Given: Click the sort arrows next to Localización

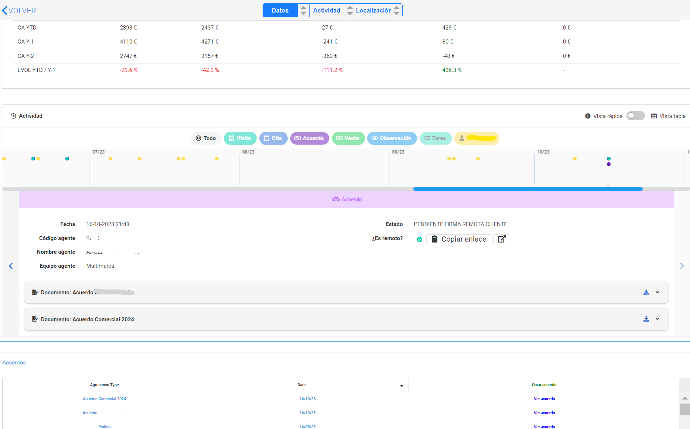Looking at the screenshot, I should click(x=396, y=10).
